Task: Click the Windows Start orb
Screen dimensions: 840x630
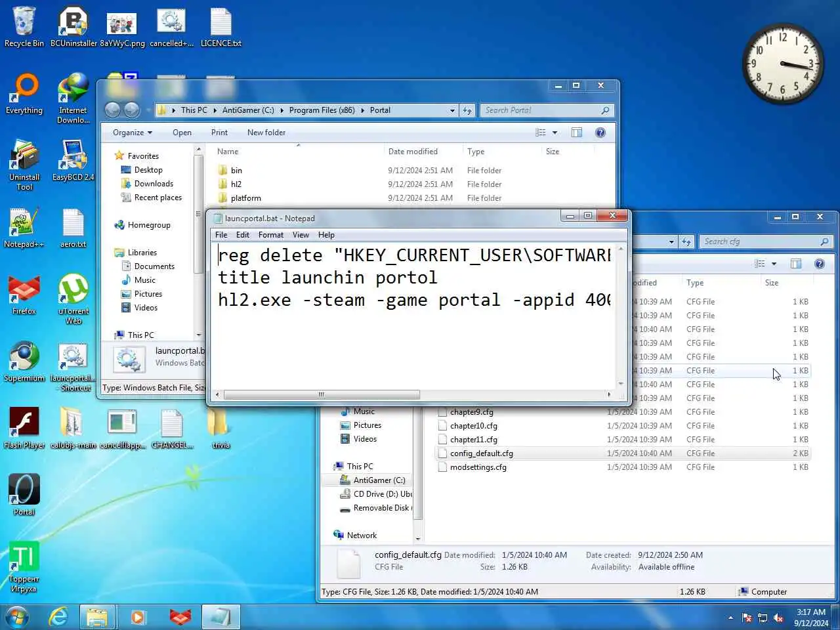Action: click(x=18, y=617)
